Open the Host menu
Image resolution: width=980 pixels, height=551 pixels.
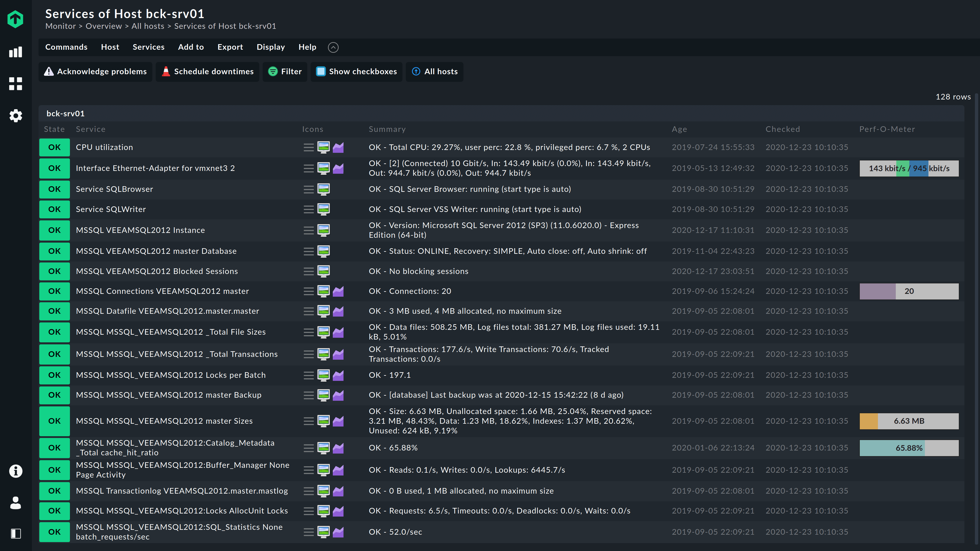[x=110, y=47]
